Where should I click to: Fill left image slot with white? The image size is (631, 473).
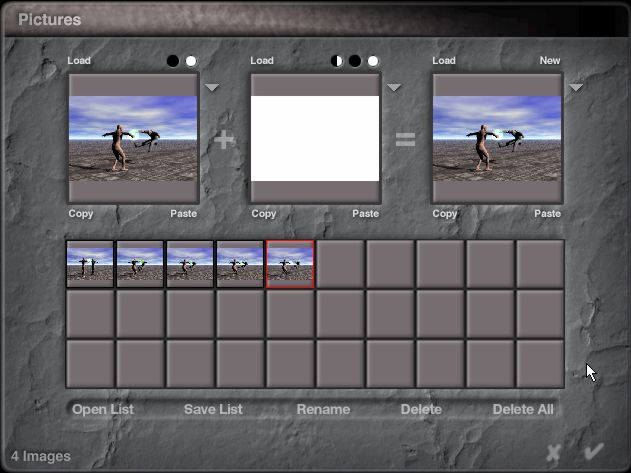(191, 61)
